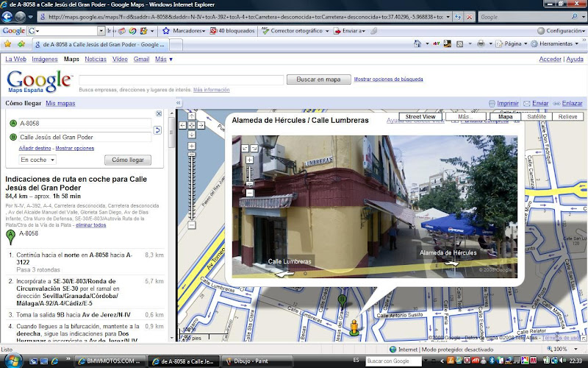Screen dimensions: 588x368
Task: Open 'Mostrar opciones de búsqueda' link
Action: (x=388, y=79)
